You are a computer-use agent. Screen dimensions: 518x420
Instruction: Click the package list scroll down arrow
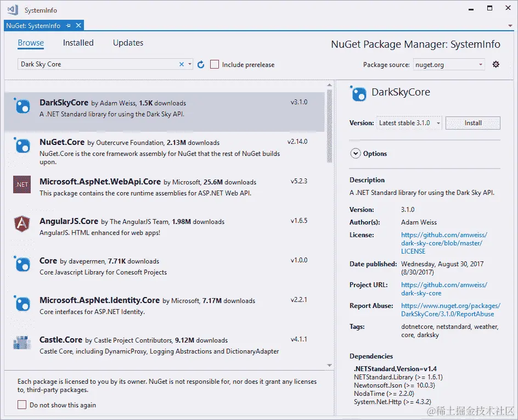click(x=329, y=365)
